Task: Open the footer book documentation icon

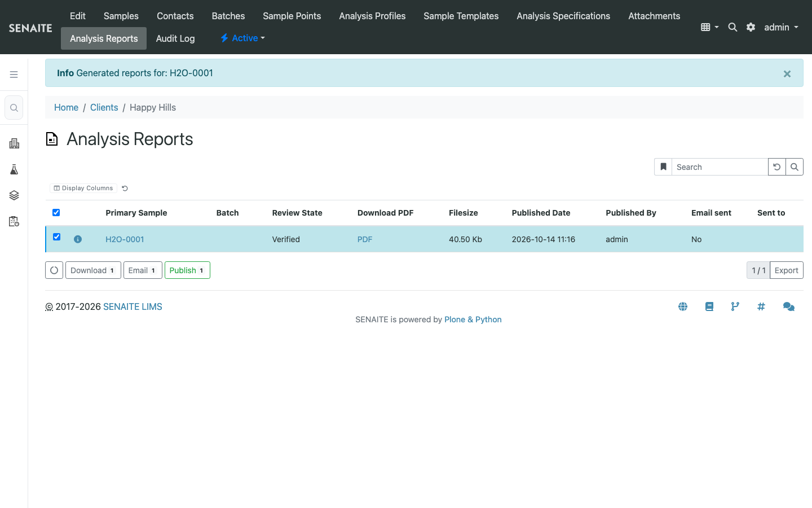Action: point(709,306)
